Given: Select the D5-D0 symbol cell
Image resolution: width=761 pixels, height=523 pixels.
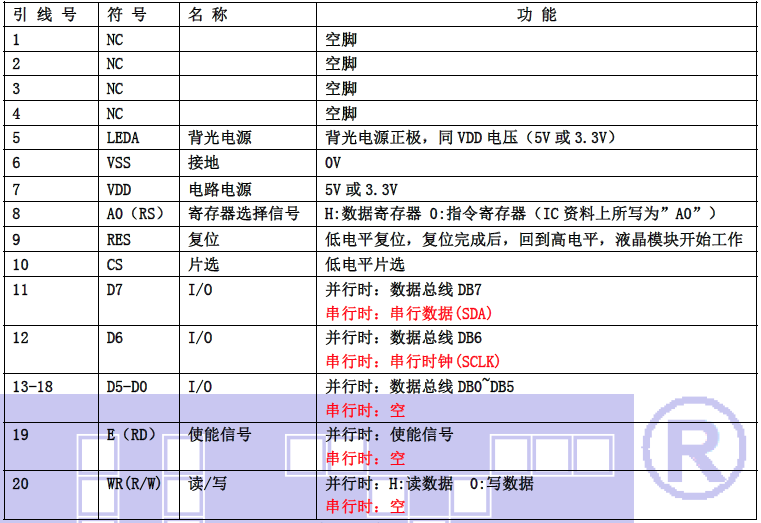Looking at the screenshot, I should click(126, 386).
